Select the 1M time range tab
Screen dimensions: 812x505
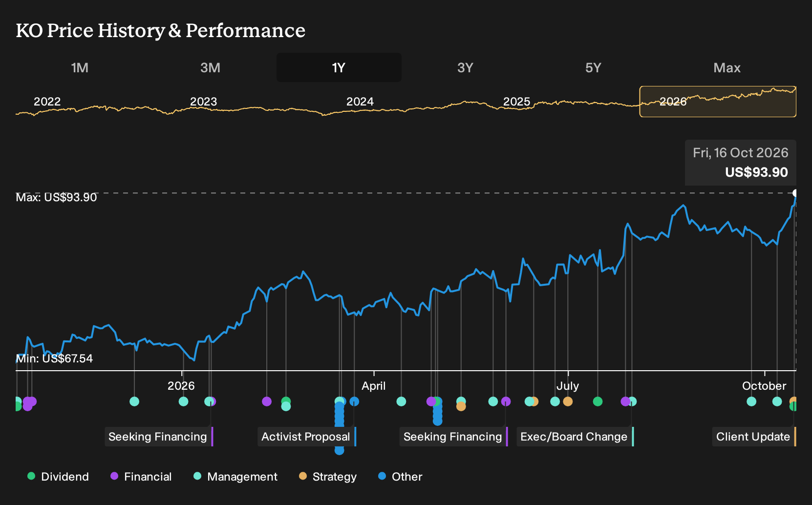click(80, 67)
